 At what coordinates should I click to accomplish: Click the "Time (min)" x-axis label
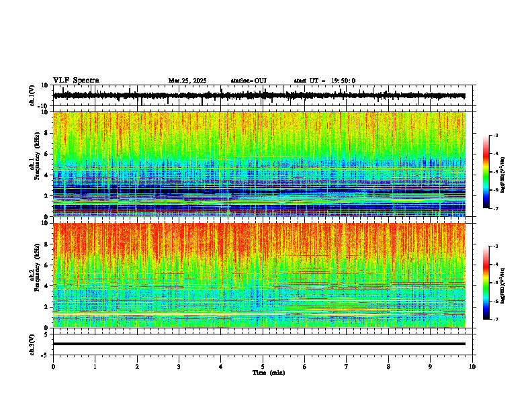tap(269, 373)
